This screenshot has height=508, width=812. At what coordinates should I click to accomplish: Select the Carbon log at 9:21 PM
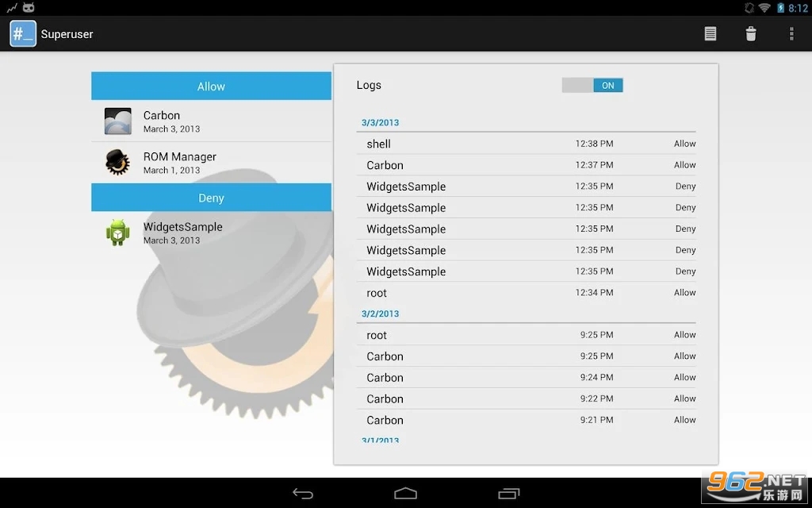[527, 420]
